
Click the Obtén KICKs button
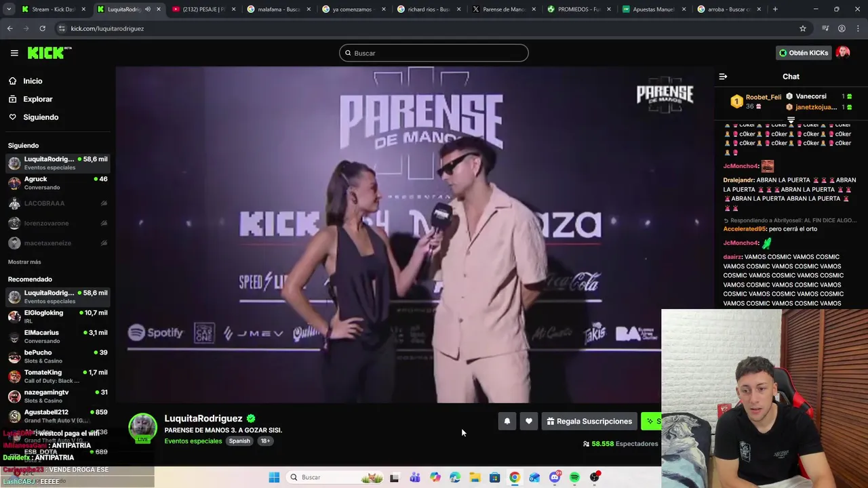click(x=804, y=53)
